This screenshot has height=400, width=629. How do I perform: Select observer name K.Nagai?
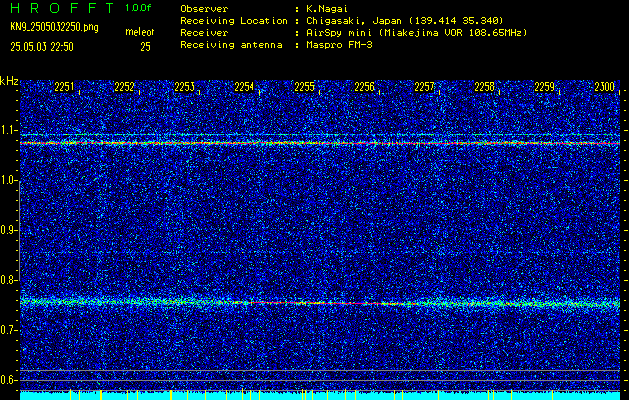326,8
